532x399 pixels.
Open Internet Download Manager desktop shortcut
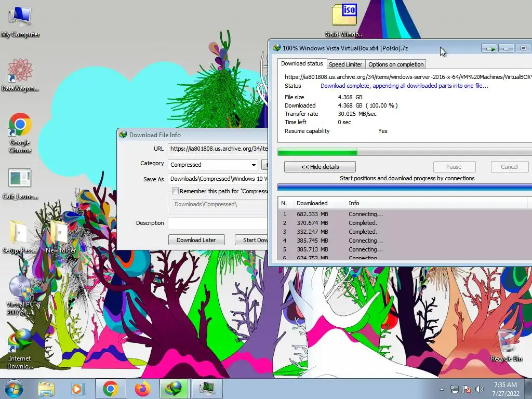coord(20,350)
